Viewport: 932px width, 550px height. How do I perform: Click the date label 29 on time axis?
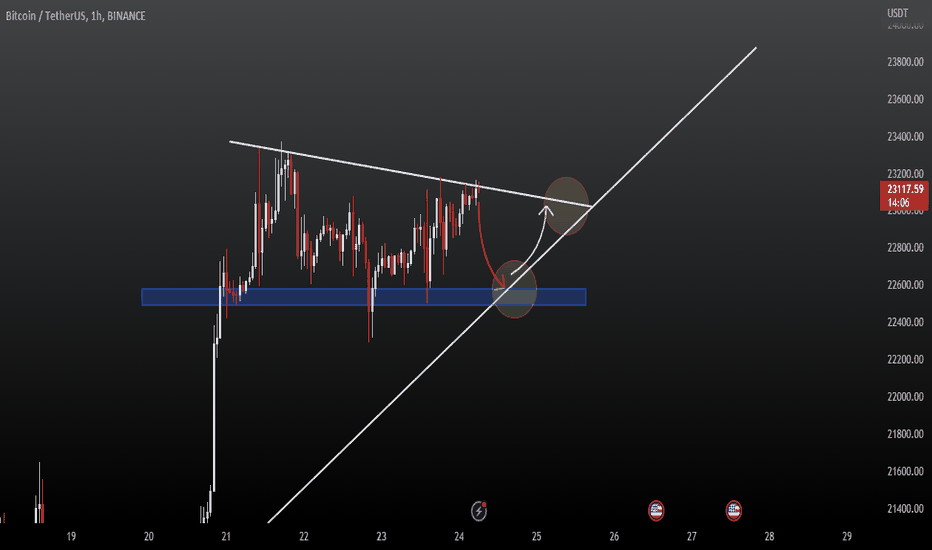click(847, 536)
